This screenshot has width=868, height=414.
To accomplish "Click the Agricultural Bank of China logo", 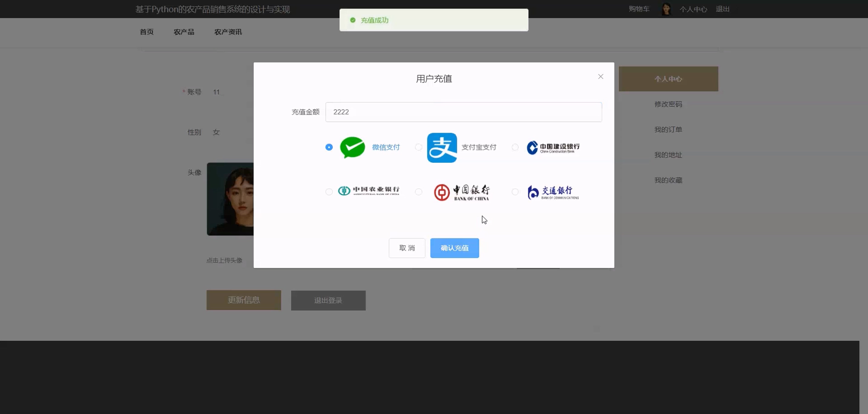I will pyautogui.click(x=369, y=191).
